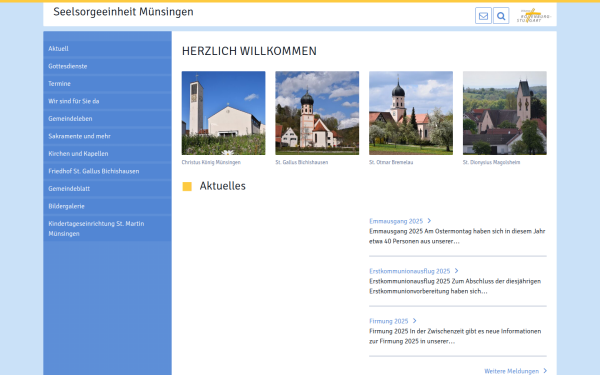This screenshot has height=375, width=600.
Task: Click the Aktuelles section heading
Action: click(222, 186)
